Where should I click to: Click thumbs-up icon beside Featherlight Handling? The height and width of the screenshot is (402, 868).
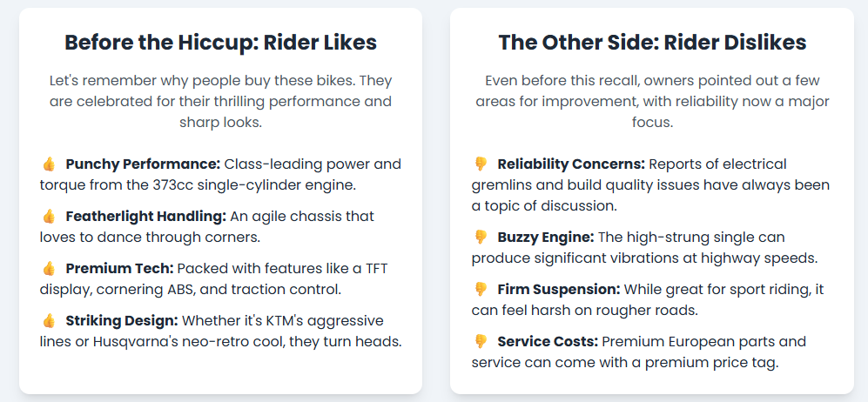[x=48, y=216]
